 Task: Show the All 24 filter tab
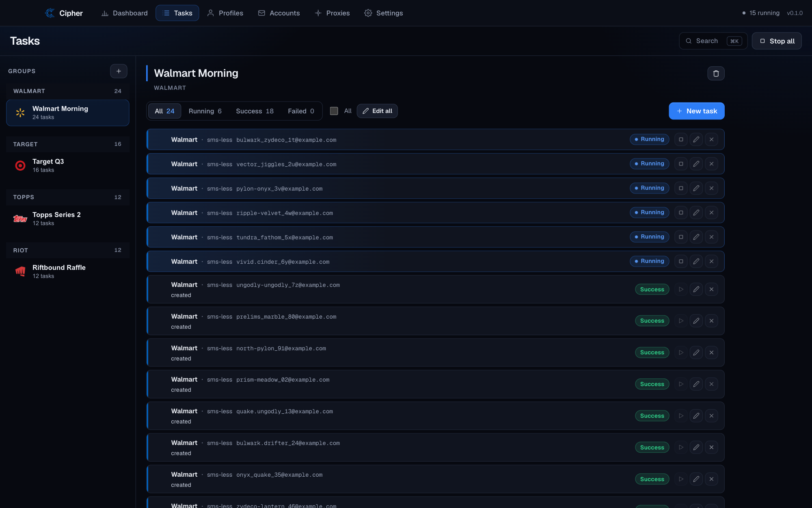164,111
